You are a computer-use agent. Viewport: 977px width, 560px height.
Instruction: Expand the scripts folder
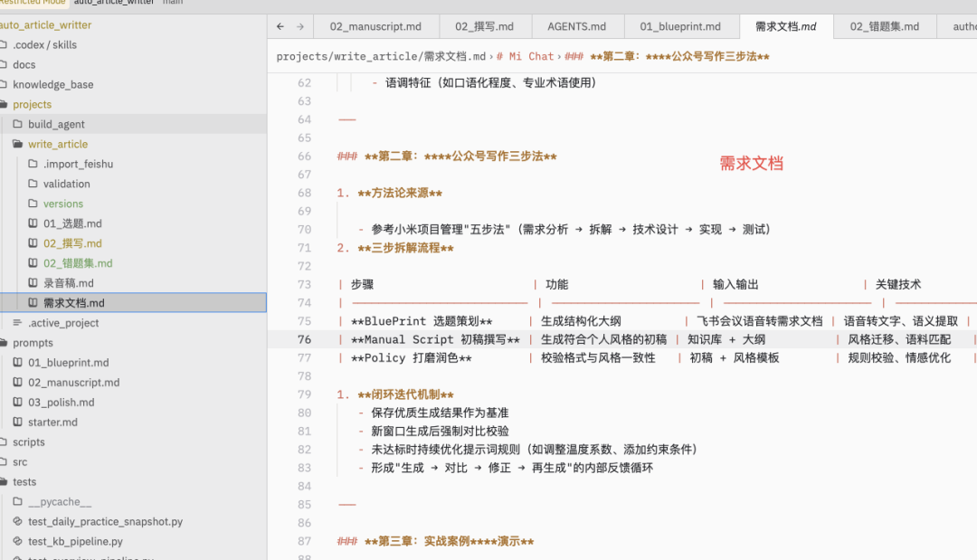tap(29, 441)
